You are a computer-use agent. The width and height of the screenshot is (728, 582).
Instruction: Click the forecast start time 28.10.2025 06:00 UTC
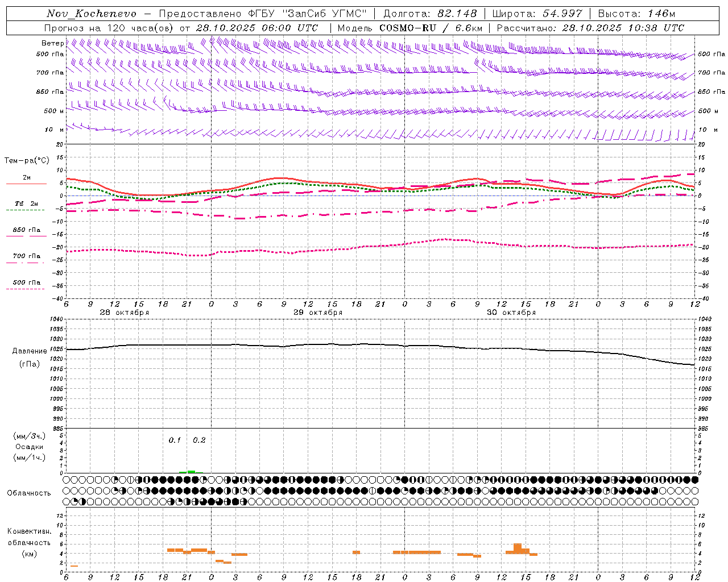pyautogui.click(x=257, y=28)
